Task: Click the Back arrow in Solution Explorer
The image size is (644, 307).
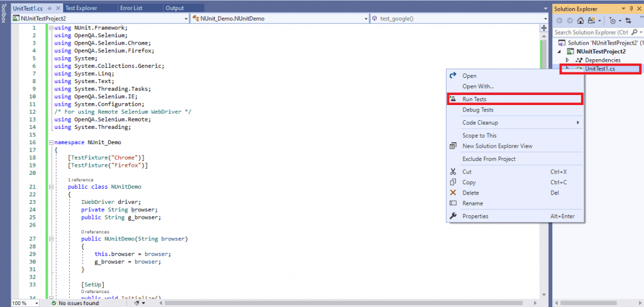Action: (x=559, y=21)
